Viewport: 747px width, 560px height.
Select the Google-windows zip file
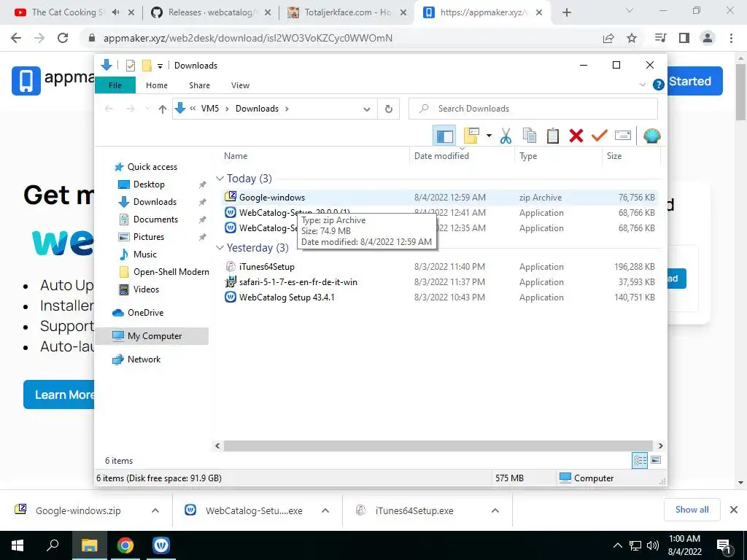[x=440, y=197]
